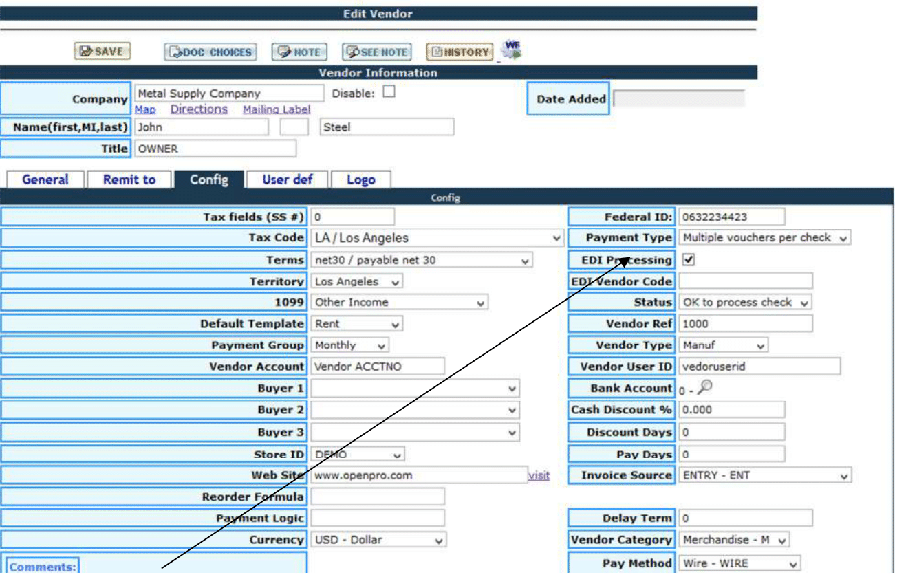The height and width of the screenshot is (588, 897).
Task: Open See Note button
Action: point(376,52)
